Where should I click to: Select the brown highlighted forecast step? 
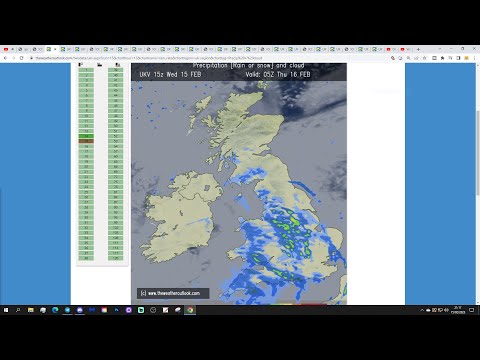pos(86,141)
